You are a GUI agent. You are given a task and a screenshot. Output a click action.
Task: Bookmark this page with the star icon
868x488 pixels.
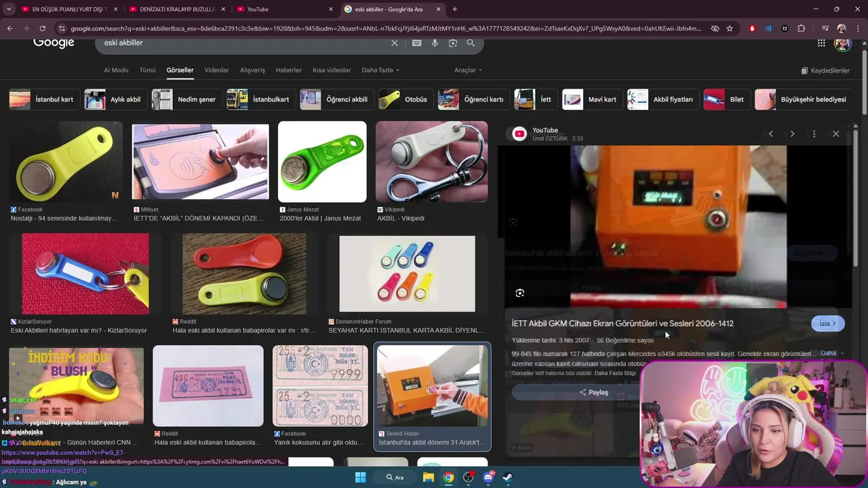pos(730,28)
